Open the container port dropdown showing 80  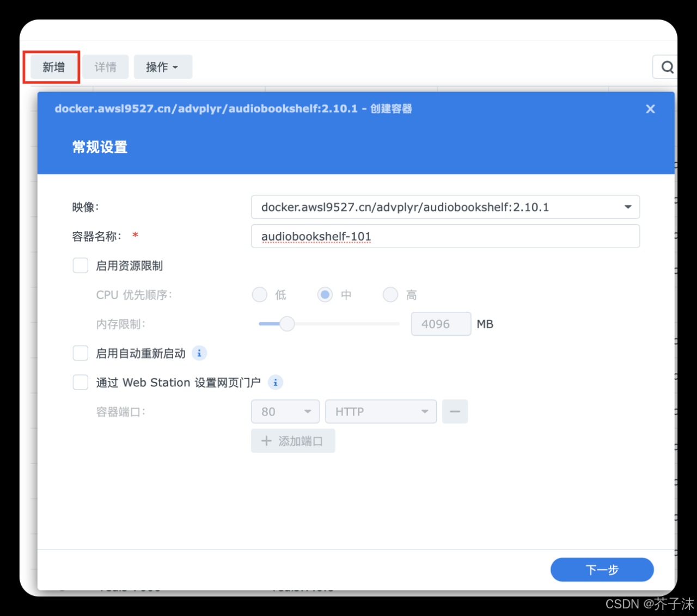[x=308, y=411]
